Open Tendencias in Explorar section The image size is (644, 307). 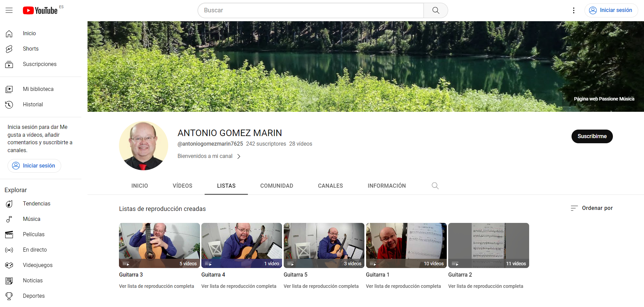point(36,204)
